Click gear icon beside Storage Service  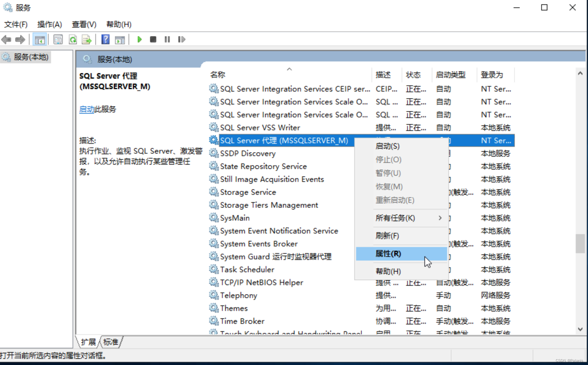213,192
